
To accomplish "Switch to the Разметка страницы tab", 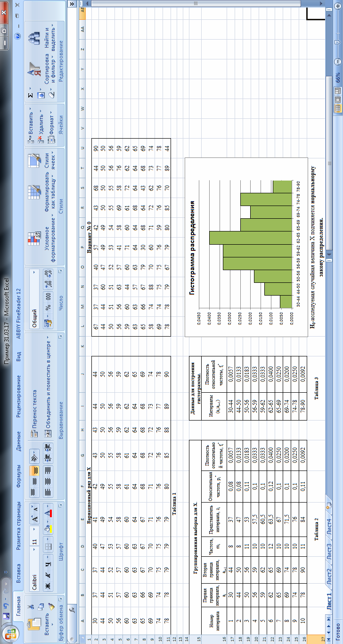I will 18,526.
